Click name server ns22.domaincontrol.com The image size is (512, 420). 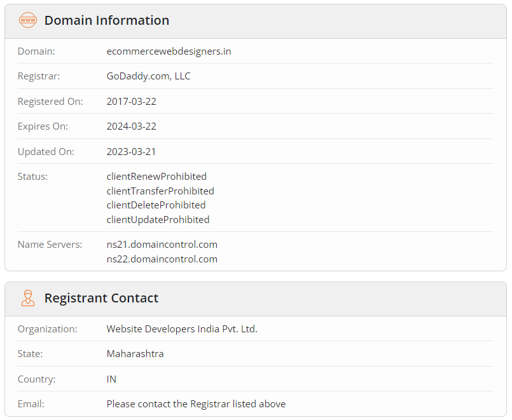[x=162, y=259]
